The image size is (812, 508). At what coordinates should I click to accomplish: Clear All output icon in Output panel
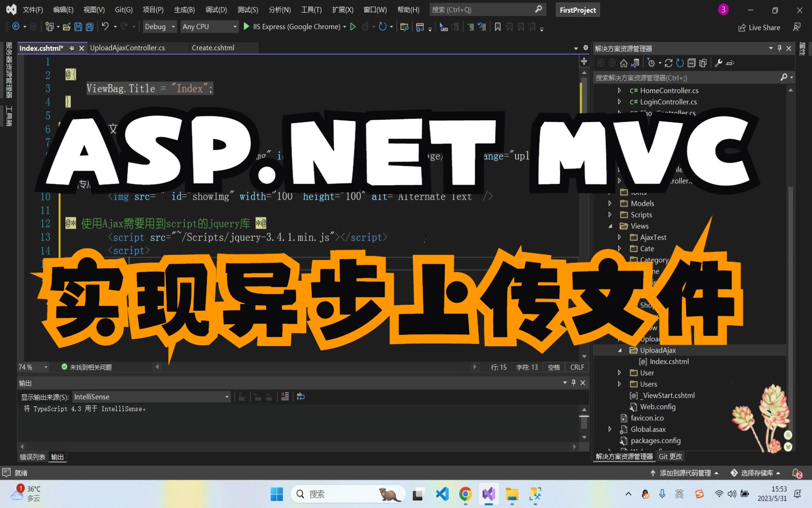click(285, 397)
